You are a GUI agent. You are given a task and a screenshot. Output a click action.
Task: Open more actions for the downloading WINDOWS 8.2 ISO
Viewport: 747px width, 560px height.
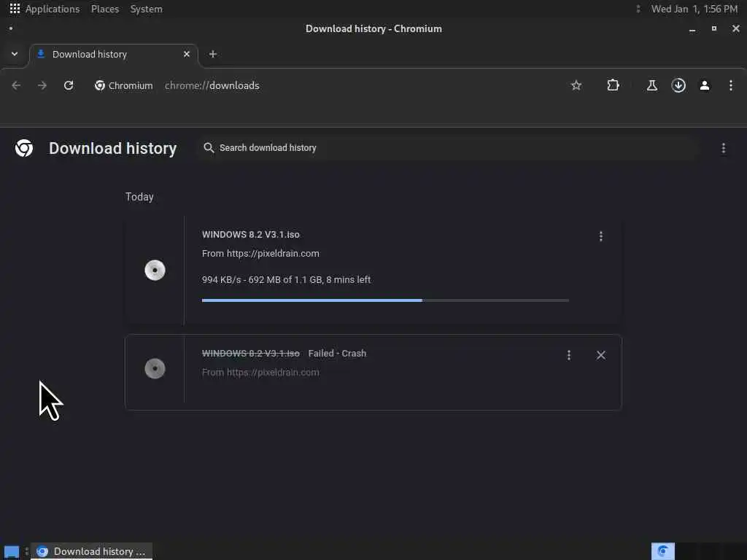[x=601, y=236]
